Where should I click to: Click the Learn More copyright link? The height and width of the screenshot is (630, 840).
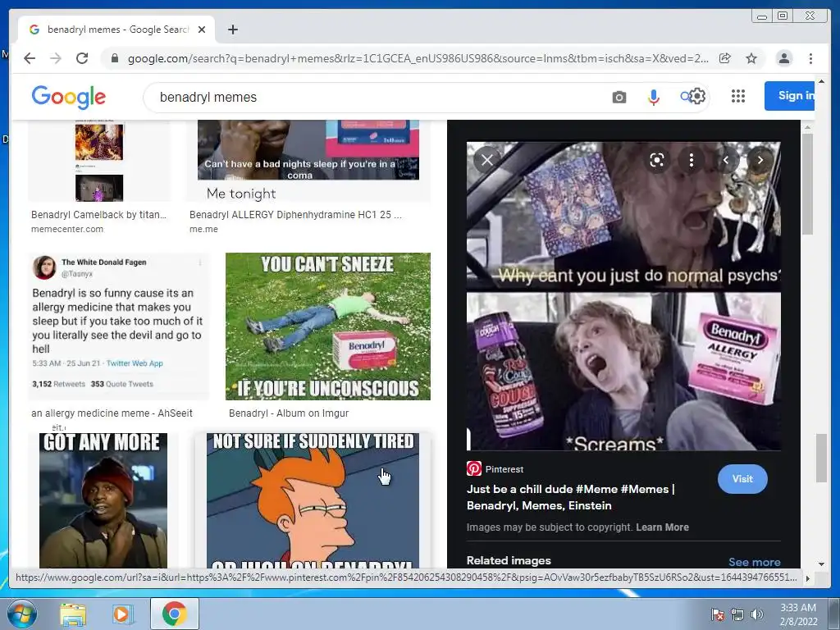point(662,527)
